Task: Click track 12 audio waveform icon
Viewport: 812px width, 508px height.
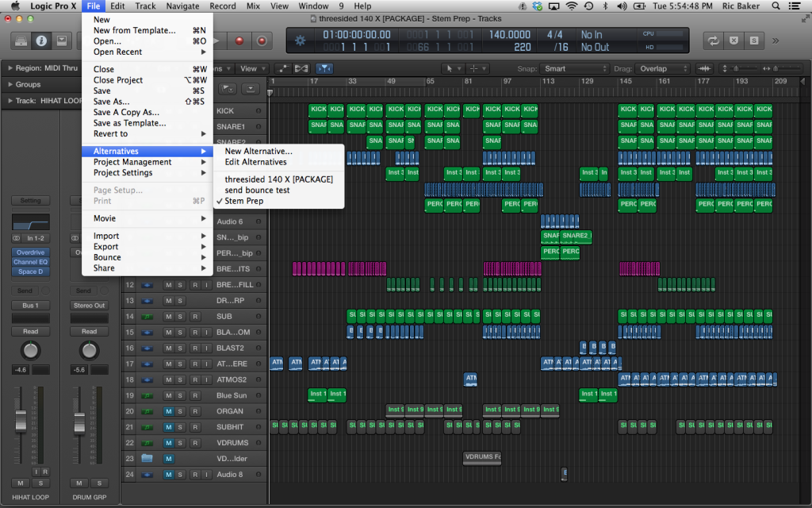Action: point(147,285)
